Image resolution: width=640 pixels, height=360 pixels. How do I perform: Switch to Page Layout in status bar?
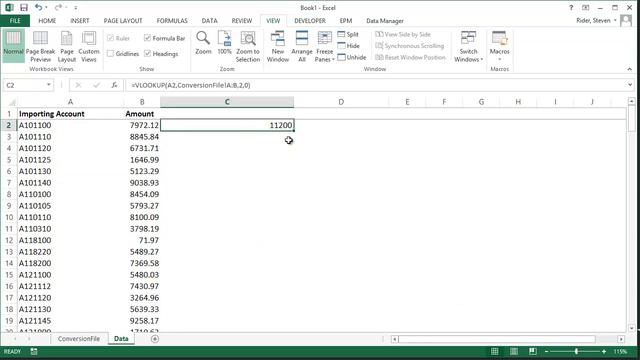[x=514, y=351]
